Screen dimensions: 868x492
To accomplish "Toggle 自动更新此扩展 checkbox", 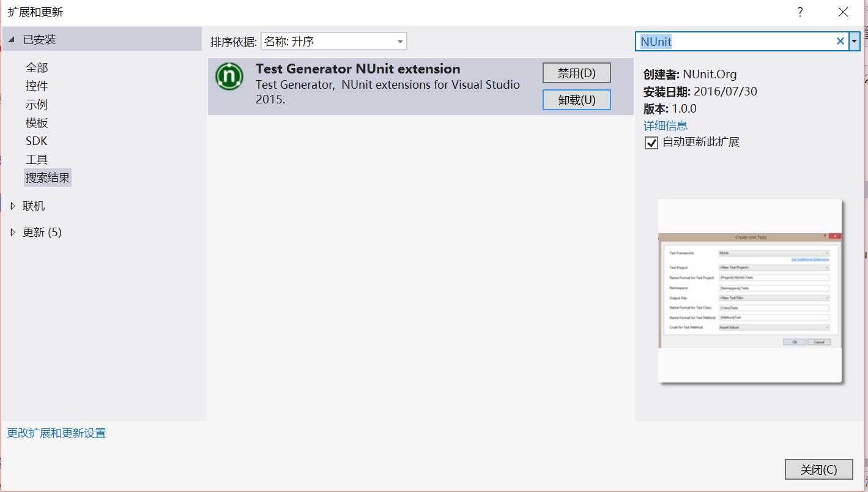I will [651, 143].
